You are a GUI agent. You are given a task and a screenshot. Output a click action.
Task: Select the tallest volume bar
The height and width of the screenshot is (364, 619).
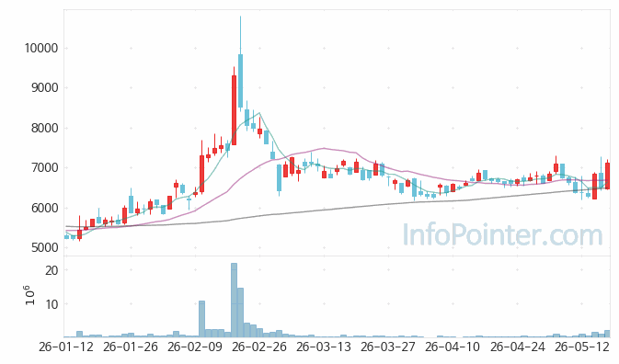point(235,300)
